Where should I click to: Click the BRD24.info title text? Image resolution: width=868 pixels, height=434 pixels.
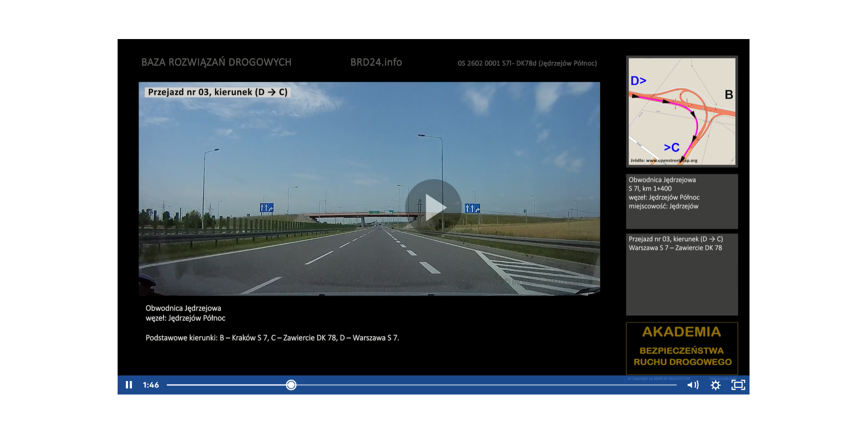point(376,62)
